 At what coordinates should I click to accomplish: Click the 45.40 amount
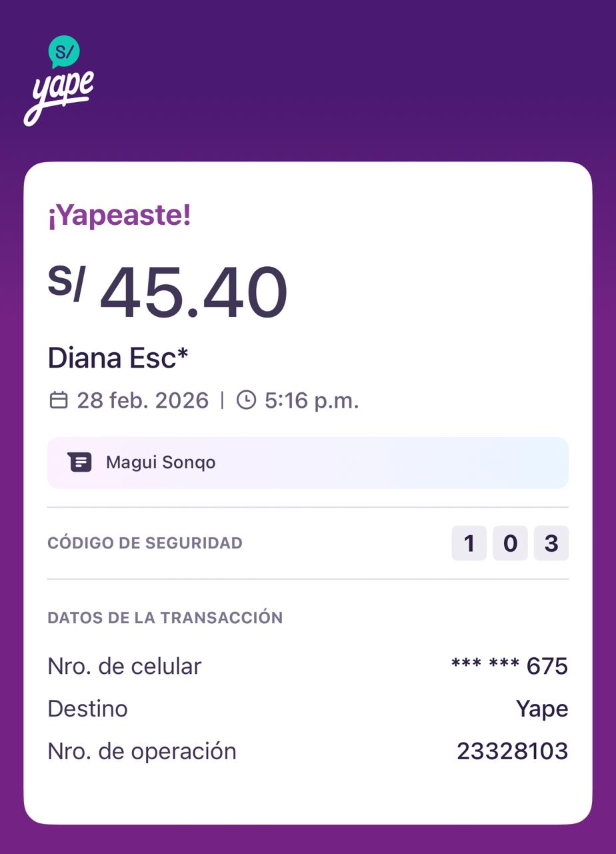[x=194, y=294]
